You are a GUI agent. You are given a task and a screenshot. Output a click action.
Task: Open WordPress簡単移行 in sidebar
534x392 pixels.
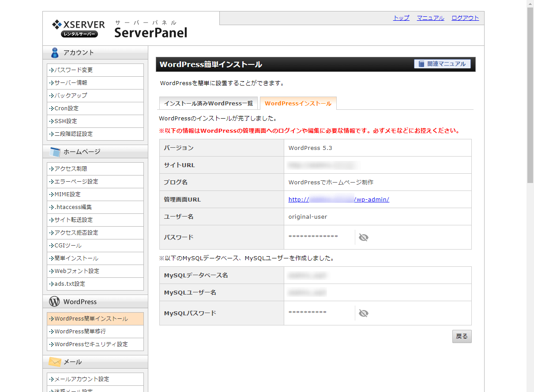95,332
